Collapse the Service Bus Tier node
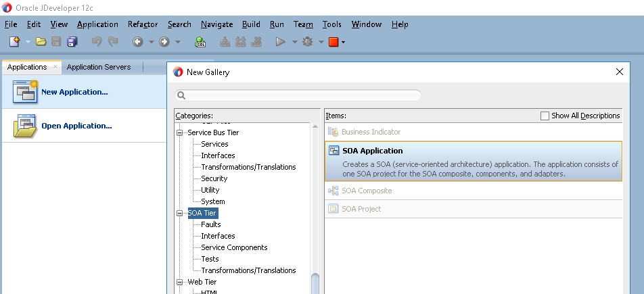The height and width of the screenshot is (294, 644). 179,132
